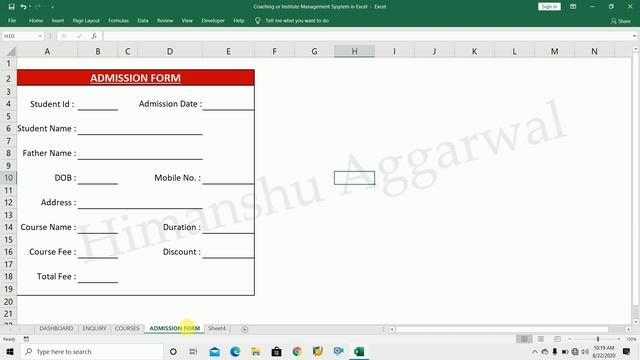Click the Father Name : label
The image size is (640, 360).
[x=49, y=153]
